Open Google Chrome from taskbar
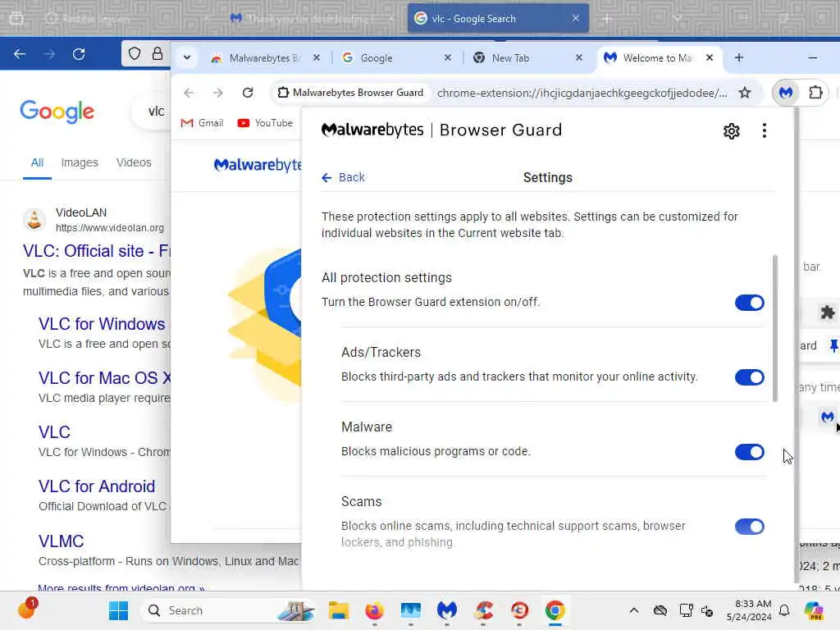The height and width of the screenshot is (630, 840). (x=555, y=610)
